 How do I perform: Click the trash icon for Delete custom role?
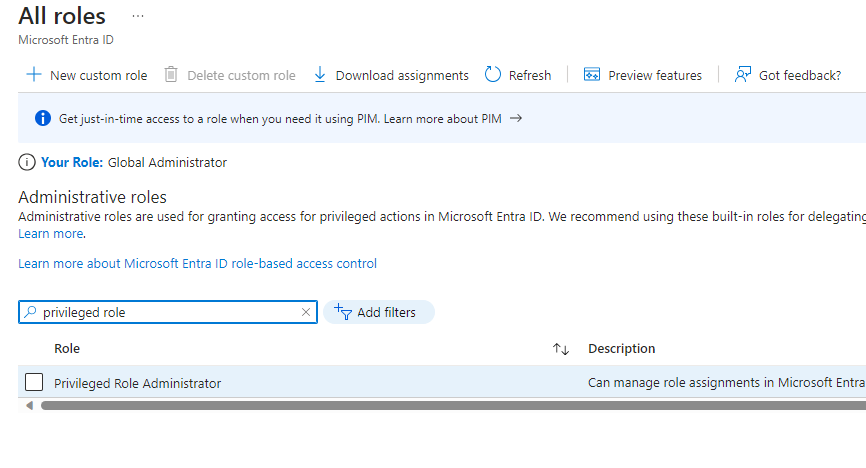[x=171, y=74]
